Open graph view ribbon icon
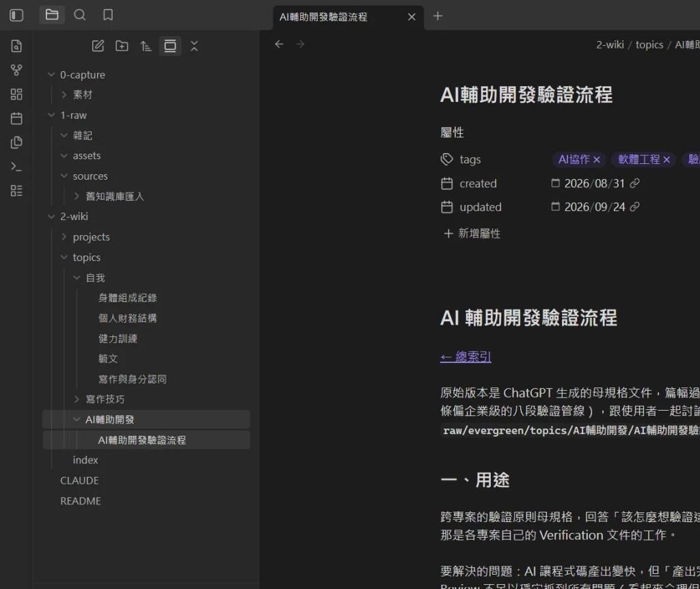 point(16,70)
